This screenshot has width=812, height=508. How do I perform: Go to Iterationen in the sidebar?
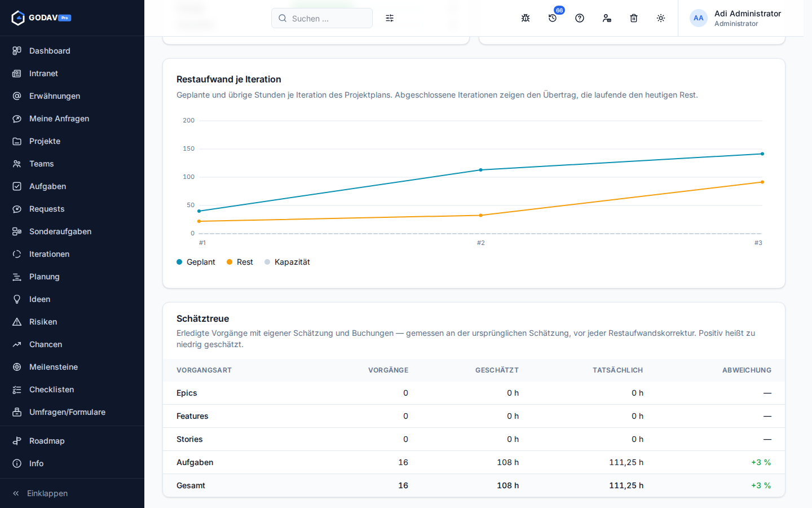pyautogui.click(x=72, y=254)
